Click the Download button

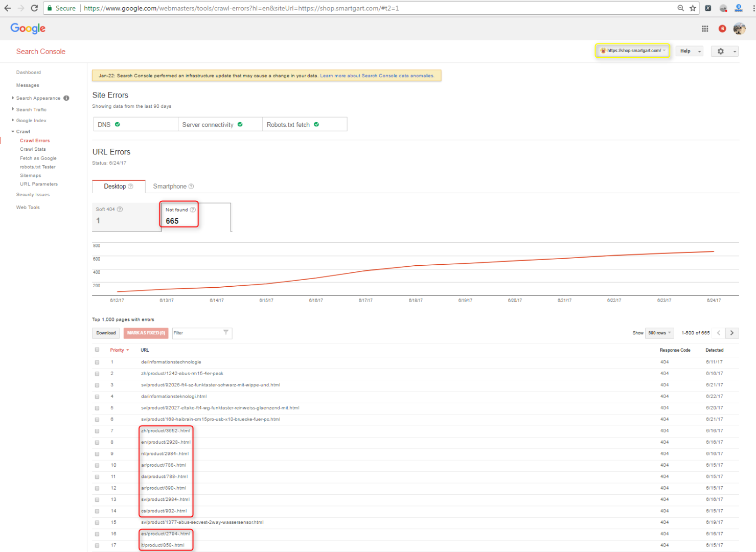[106, 333]
